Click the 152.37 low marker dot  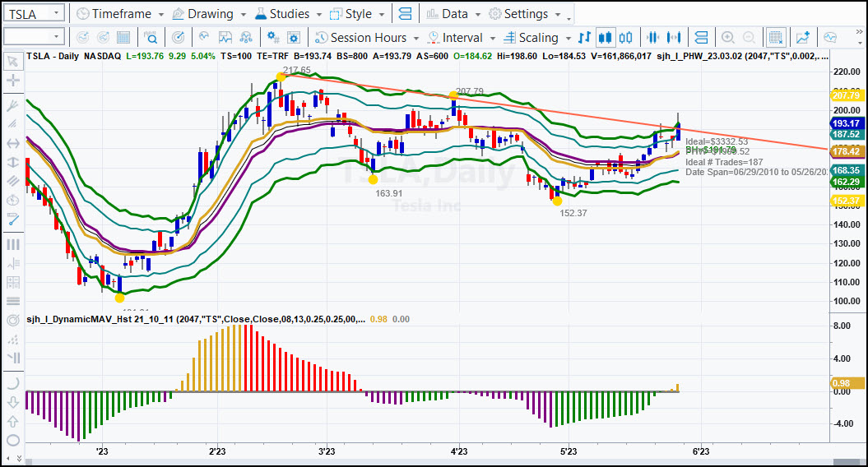(x=558, y=201)
